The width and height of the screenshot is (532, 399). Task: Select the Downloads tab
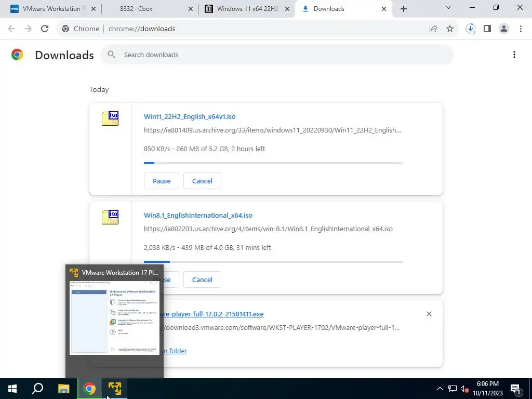343,9
